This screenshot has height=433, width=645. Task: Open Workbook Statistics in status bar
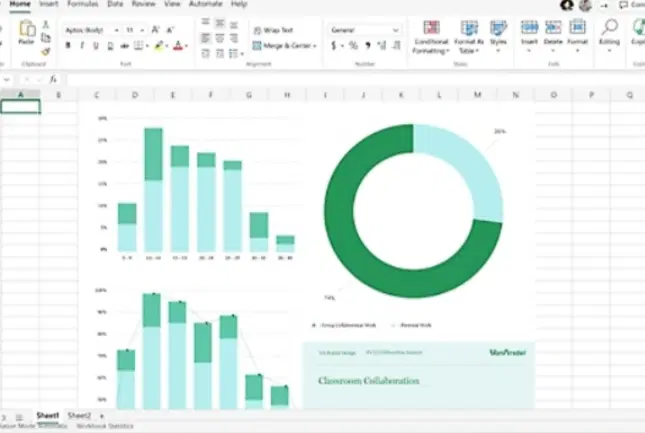pyautogui.click(x=104, y=426)
